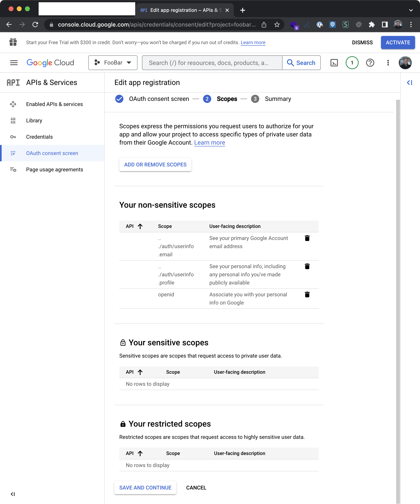Screen dimensions: 420x504
Task: Sort sensitive scopes by API arrow
Action: point(140,372)
